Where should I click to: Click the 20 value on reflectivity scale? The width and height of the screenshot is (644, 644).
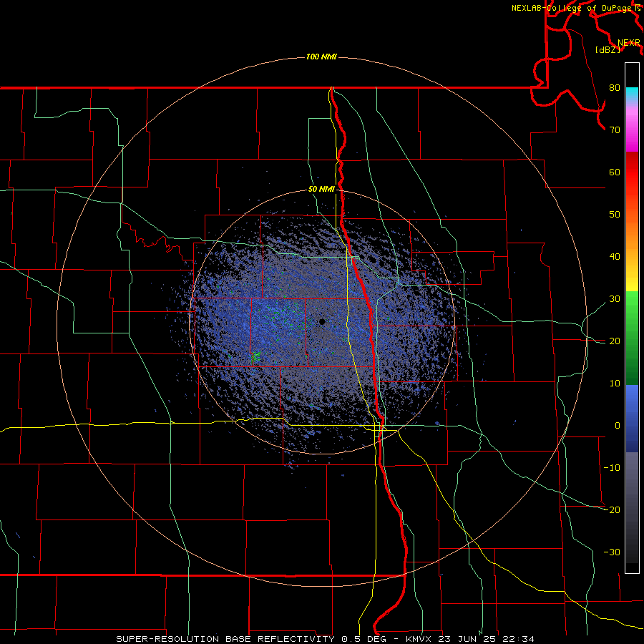click(615, 341)
